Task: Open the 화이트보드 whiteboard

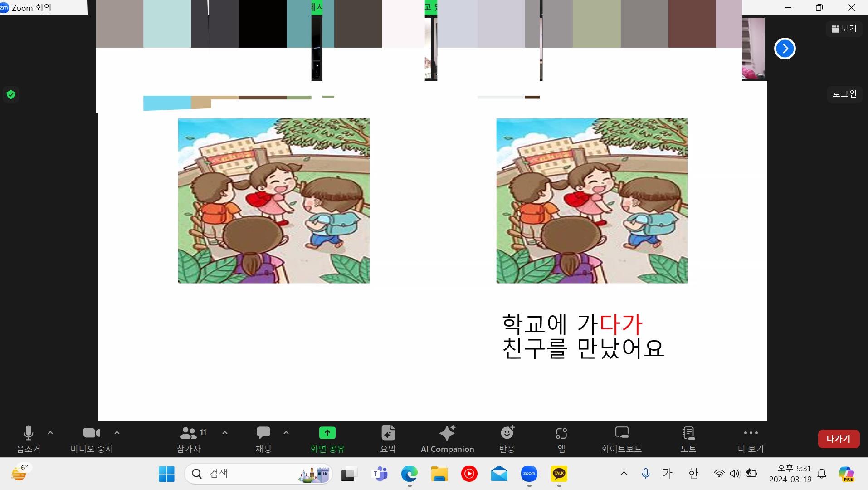Action: 621,439
